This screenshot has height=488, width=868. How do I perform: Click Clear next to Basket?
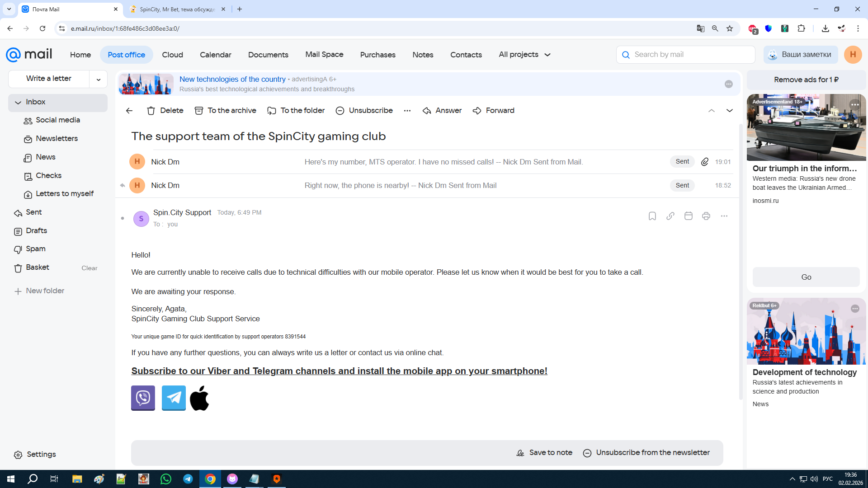(x=89, y=268)
